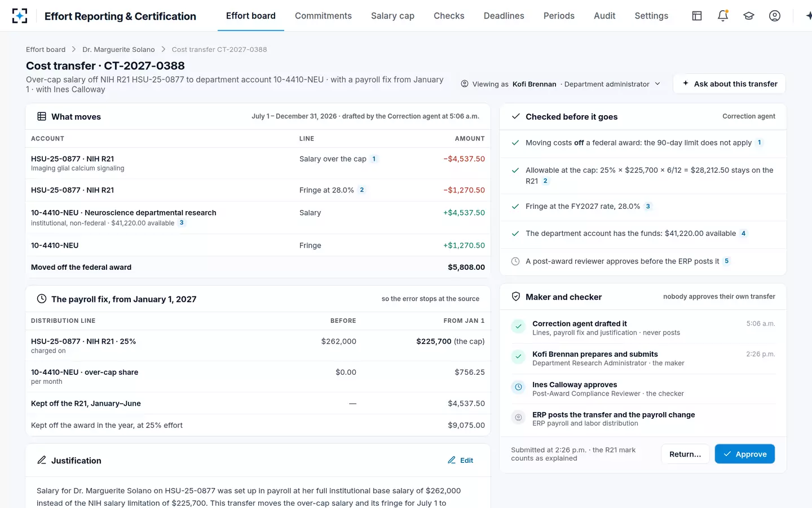Open footnote 5 on post-award reviewer check
This screenshot has height=508, width=812.
(726, 261)
